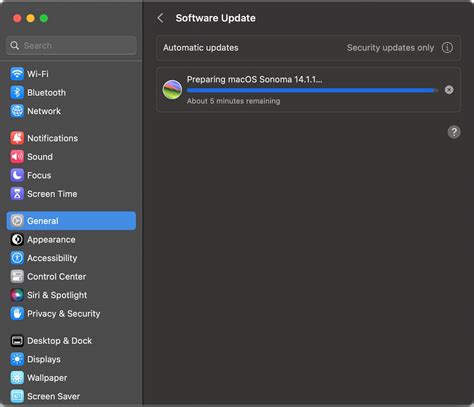Click 'Security updates only' text
Viewport: 474px width, 407px height.
pyautogui.click(x=390, y=48)
